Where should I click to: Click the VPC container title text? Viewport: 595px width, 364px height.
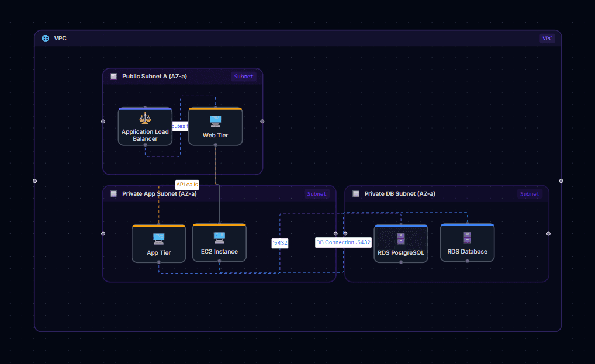click(x=60, y=39)
